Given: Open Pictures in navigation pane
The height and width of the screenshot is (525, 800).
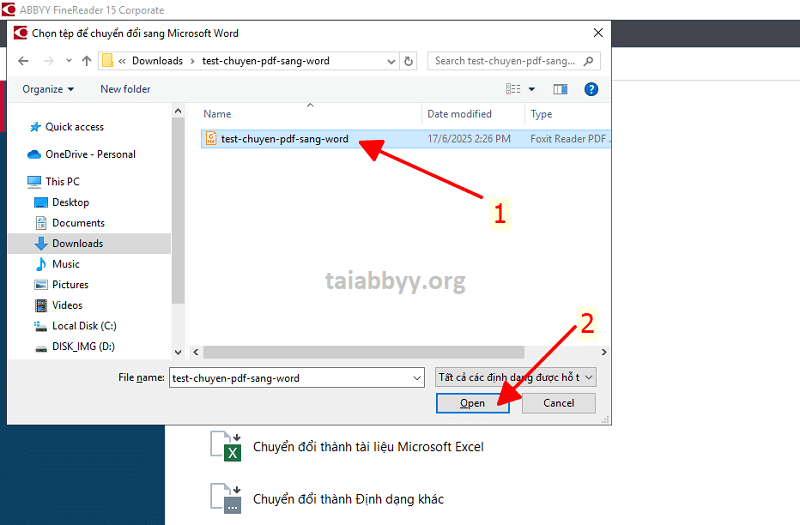Looking at the screenshot, I should point(70,285).
